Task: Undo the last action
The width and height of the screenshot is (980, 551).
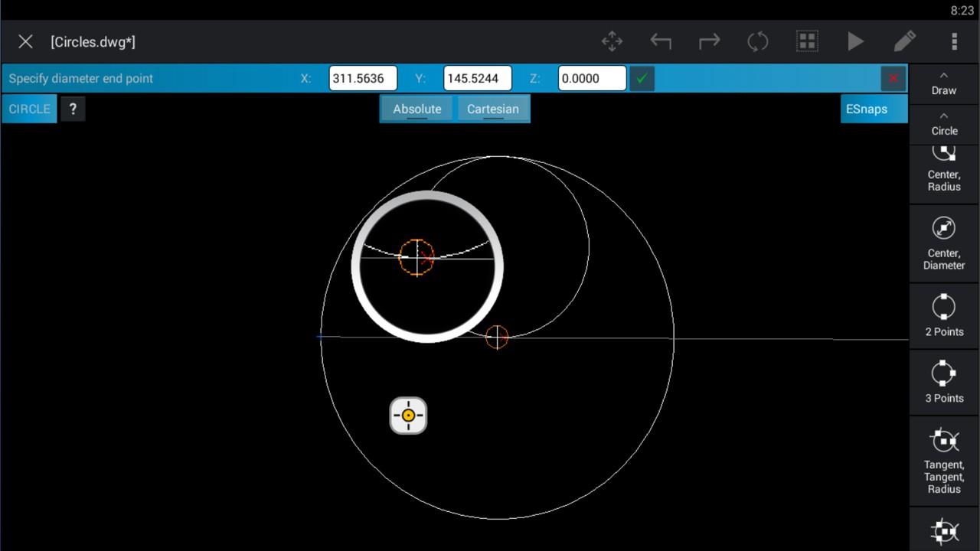Action: click(x=661, y=41)
